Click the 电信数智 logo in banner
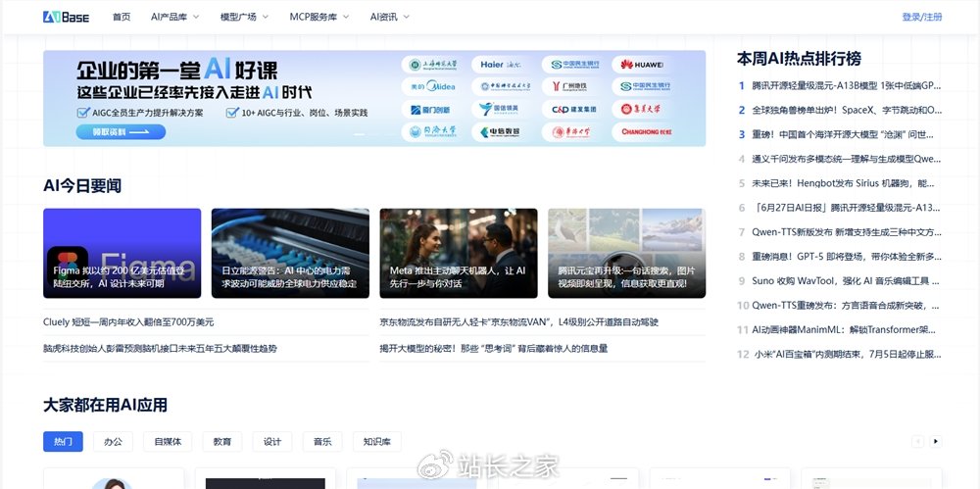This screenshot has height=489, width=980. click(x=503, y=132)
